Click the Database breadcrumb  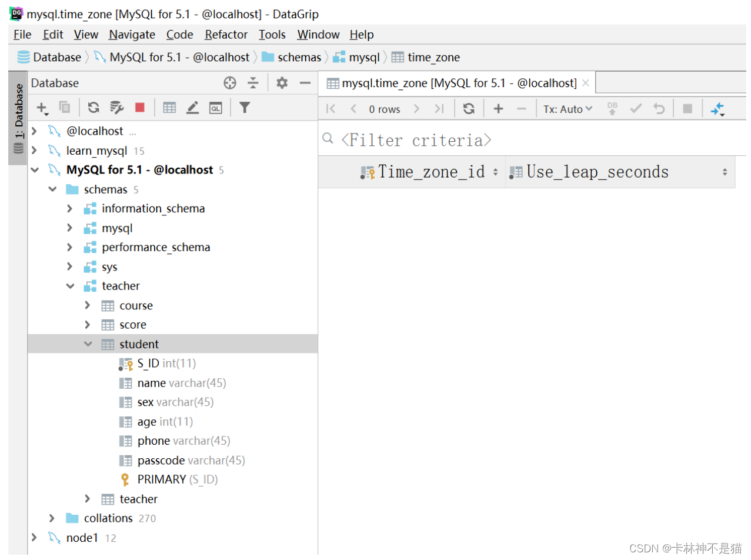coord(49,57)
